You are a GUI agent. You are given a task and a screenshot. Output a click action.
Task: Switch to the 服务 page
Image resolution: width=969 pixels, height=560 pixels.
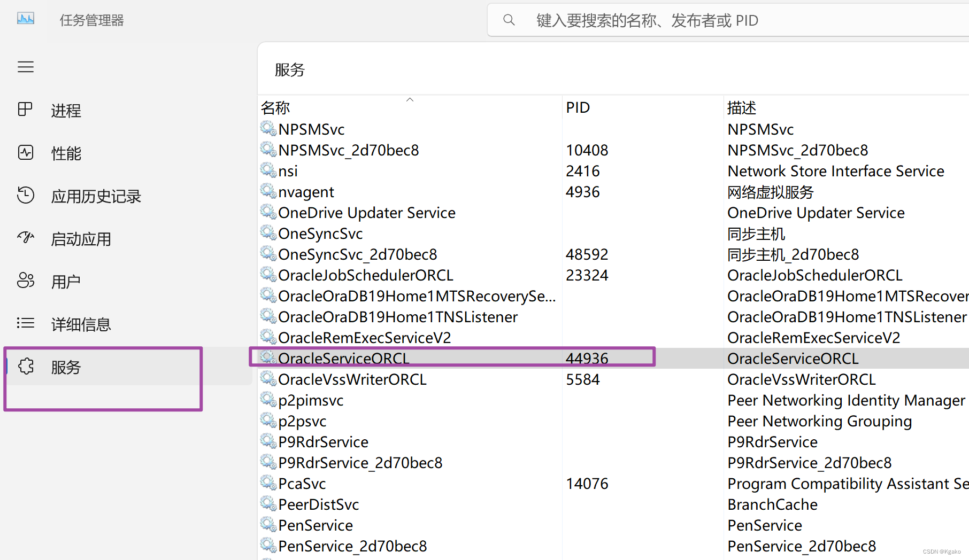(x=66, y=367)
